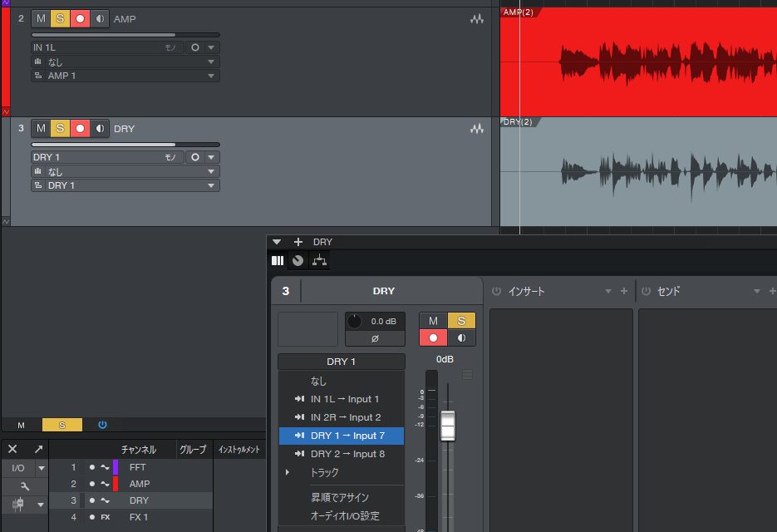Screen dimensions: 777x532
Task: Click the channel routing view icon
Action: [x=319, y=260]
